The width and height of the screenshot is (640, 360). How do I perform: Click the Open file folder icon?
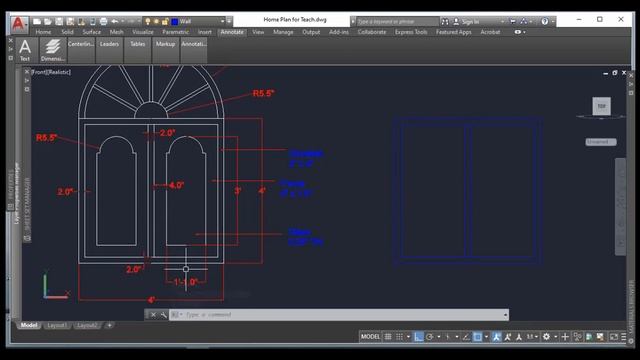pyautogui.click(x=48, y=21)
